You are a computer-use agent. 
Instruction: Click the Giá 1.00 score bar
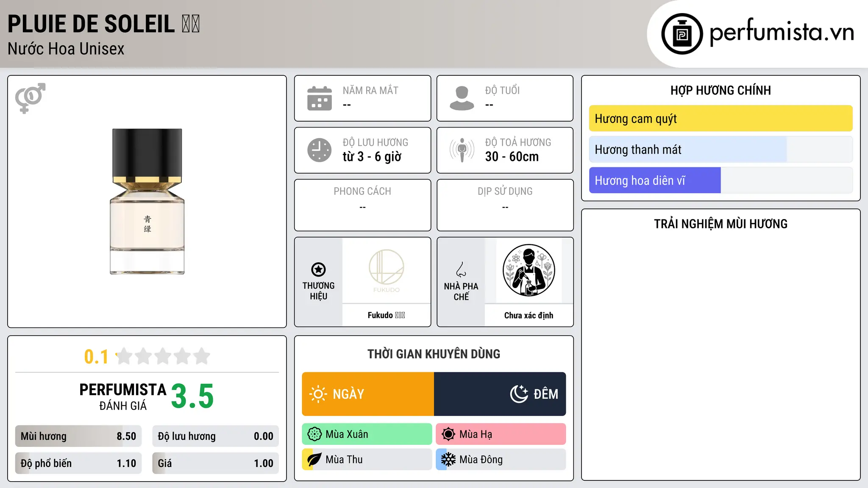pos(215,463)
